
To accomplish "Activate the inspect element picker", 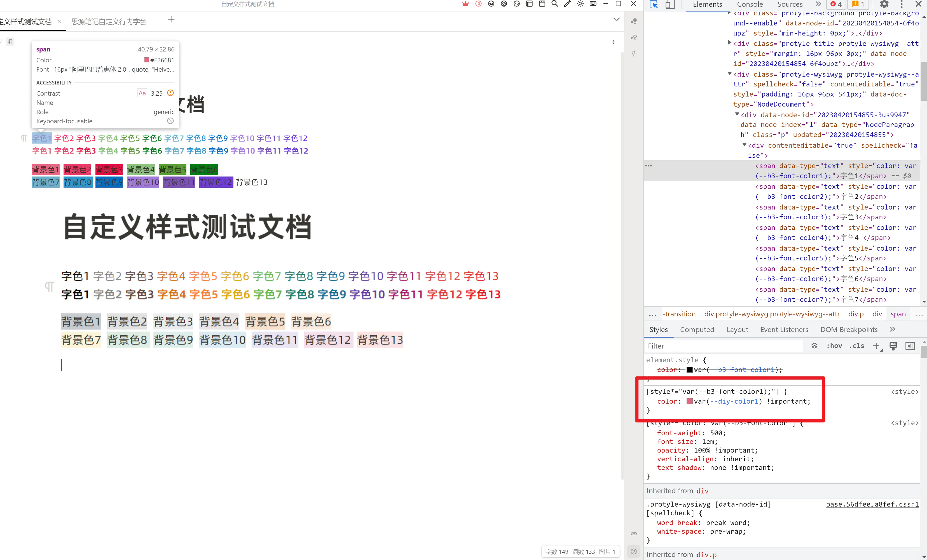I will (x=654, y=4).
